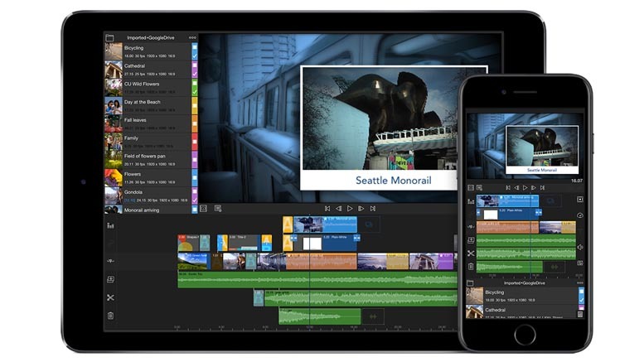The image size is (644, 362).
Task: Open the three-dot library options on iPad
Action: [x=192, y=37]
